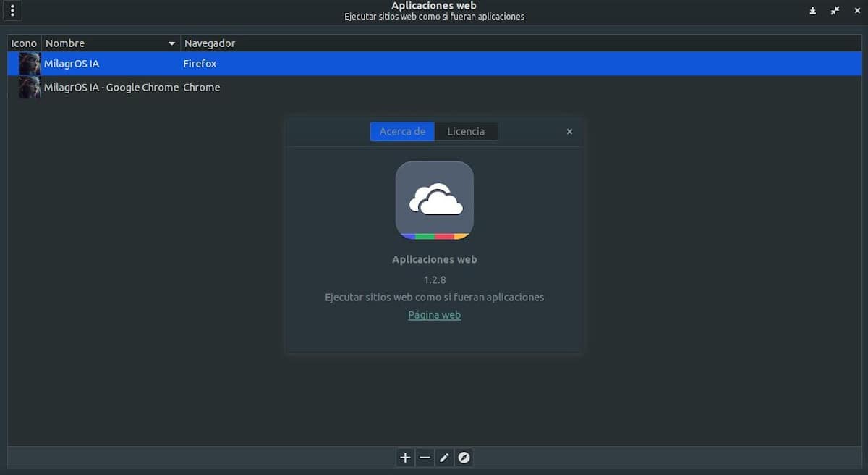
Task: Click the MilagrOS IA Firefox row icon
Action: point(28,63)
